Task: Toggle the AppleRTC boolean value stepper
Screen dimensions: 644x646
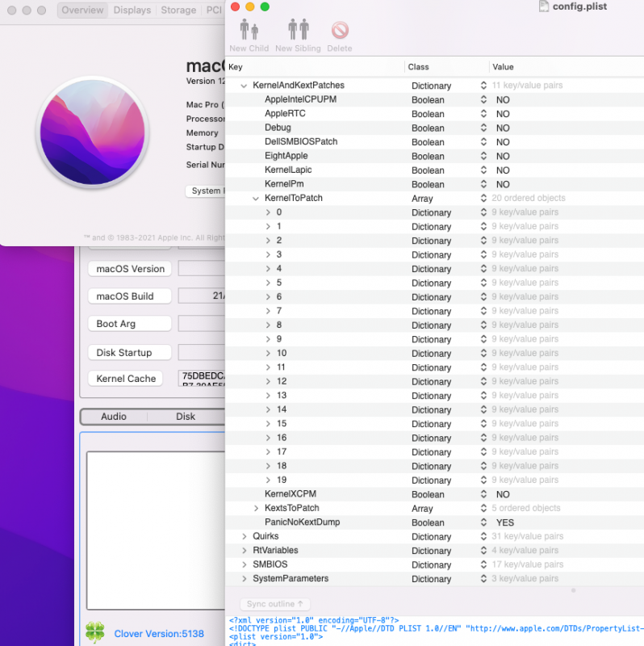Action: click(x=483, y=114)
